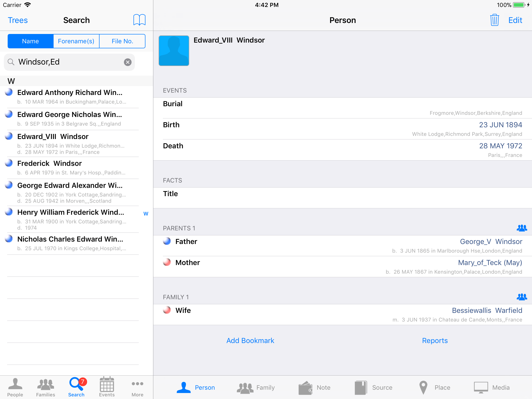Open the Media screen tab

tap(491, 387)
